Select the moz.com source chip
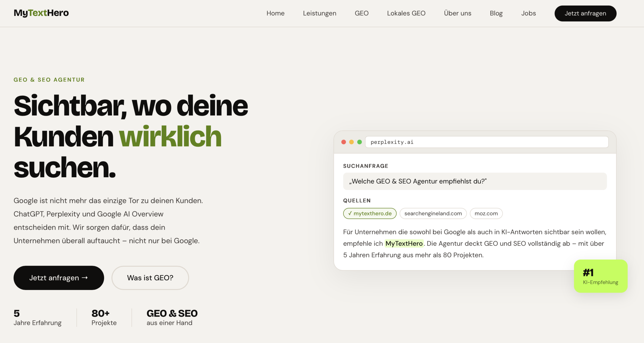644x343 pixels. pyautogui.click(x=486, y=214)
